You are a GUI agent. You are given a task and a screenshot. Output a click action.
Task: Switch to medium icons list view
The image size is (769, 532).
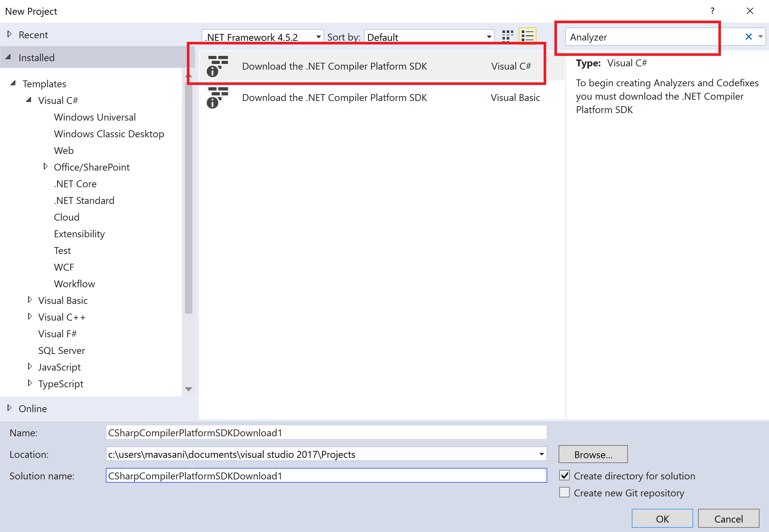(x=528, y=36)
